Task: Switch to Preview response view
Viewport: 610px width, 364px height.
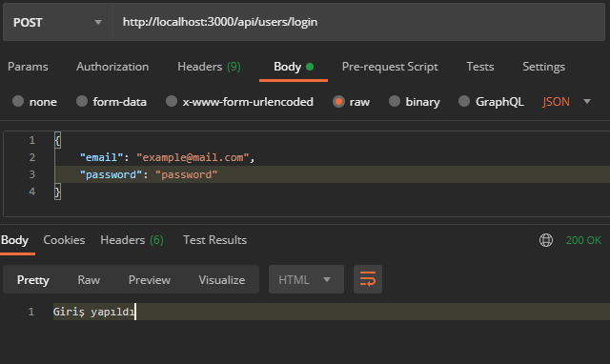Action: [150, 279]
